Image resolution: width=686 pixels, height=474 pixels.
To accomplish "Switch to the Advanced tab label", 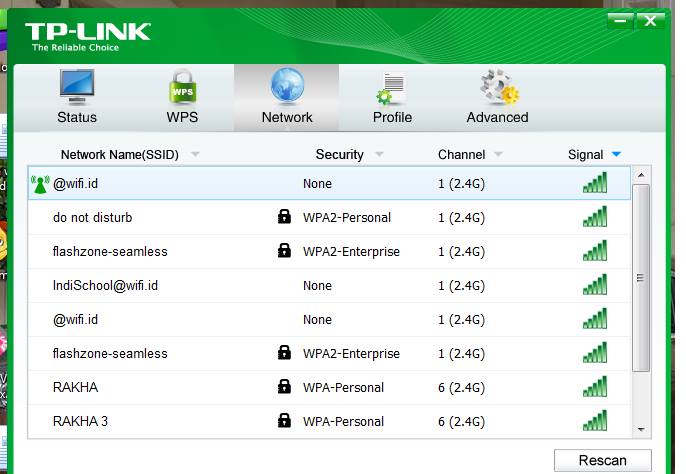I will (497, 117).
